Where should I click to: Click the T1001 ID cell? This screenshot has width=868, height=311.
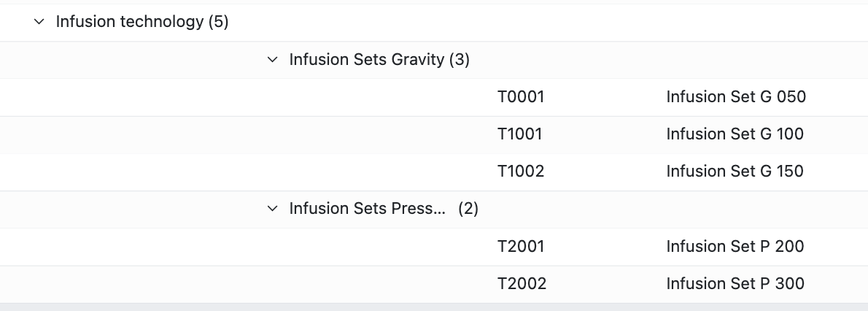coord(520,134)
